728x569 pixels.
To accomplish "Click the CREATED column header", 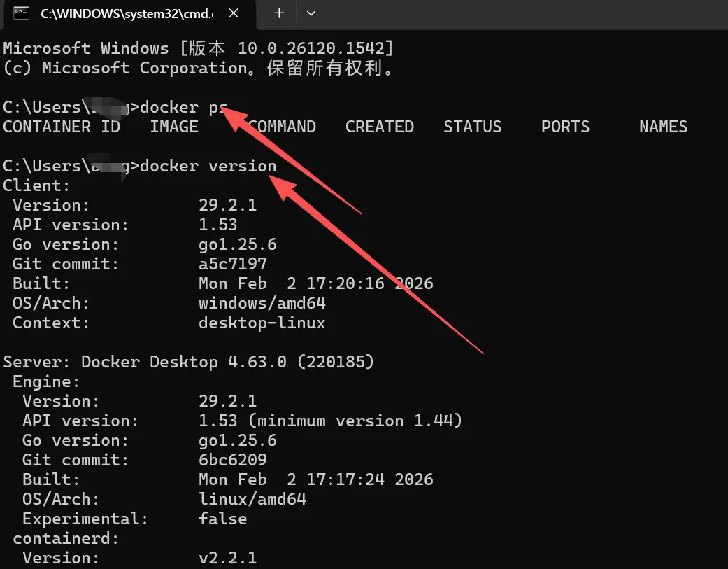I will [379, 127].
